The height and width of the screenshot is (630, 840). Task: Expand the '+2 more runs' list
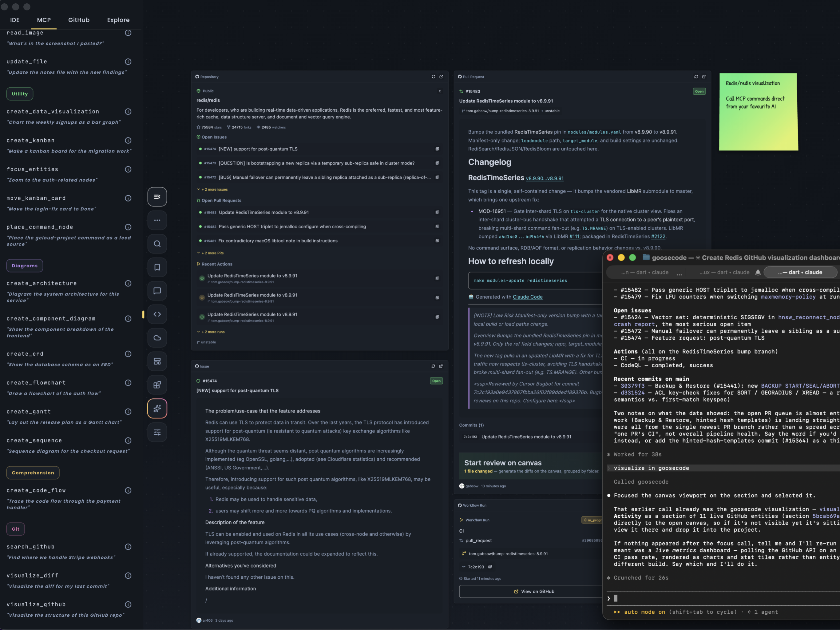click(211, 332)
